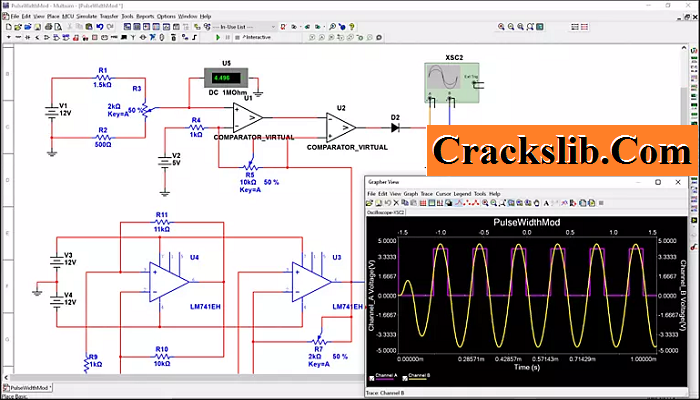The image size is (700, 400).
Task: Click the Paste icon in main toolbar
Action: [x=88, y=27]
